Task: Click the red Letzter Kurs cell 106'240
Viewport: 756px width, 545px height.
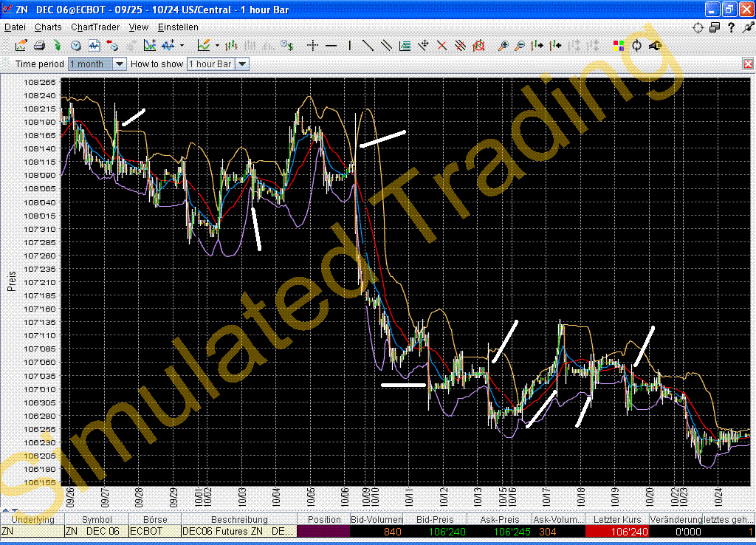Action: click(x=617, y=532)
